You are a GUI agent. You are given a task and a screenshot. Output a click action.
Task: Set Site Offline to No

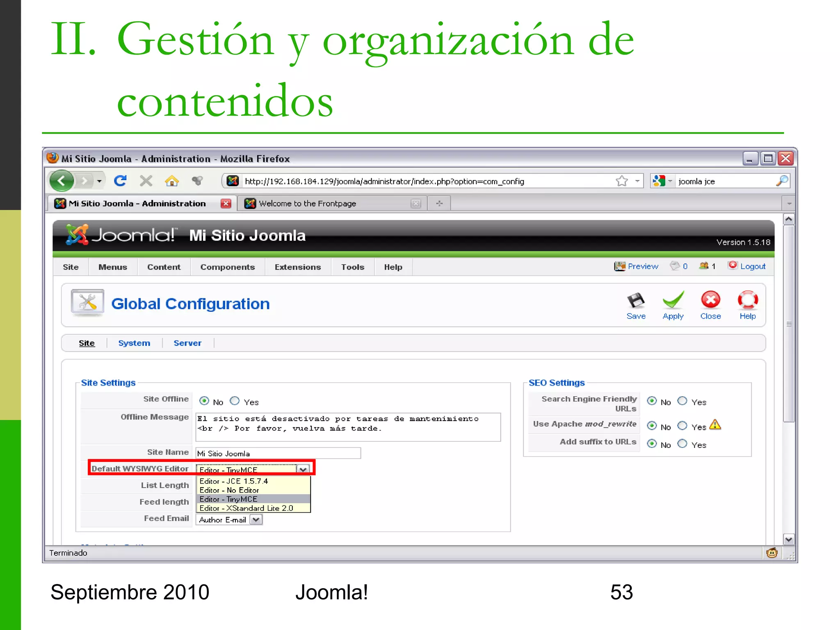[204, 401]
